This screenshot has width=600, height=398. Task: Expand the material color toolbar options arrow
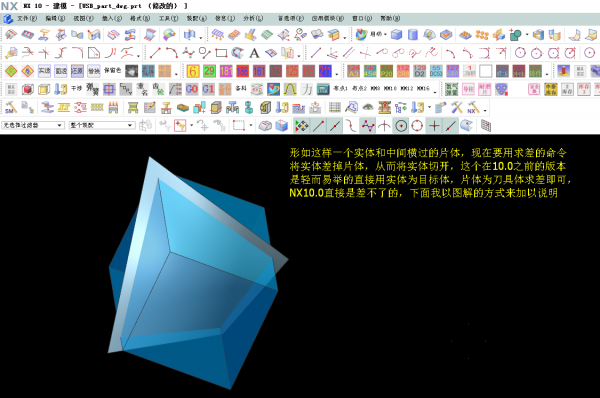pyautogui.click(x=547, y=73)
